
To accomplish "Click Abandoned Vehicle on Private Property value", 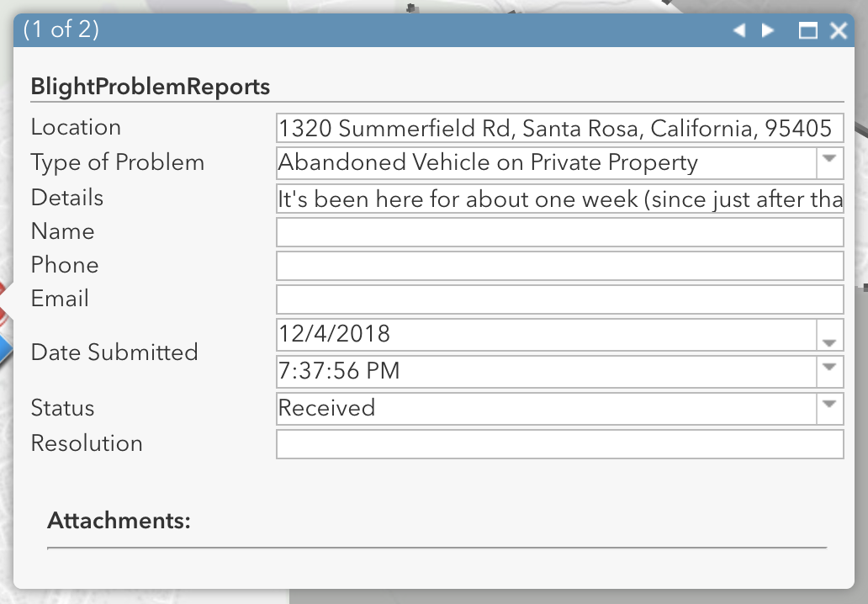I will click(488, 162).
